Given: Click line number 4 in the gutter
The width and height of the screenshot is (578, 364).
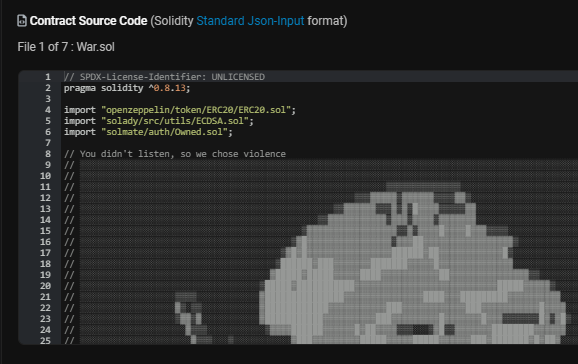Looking at the screenshot, I should [x=48, y=110].
